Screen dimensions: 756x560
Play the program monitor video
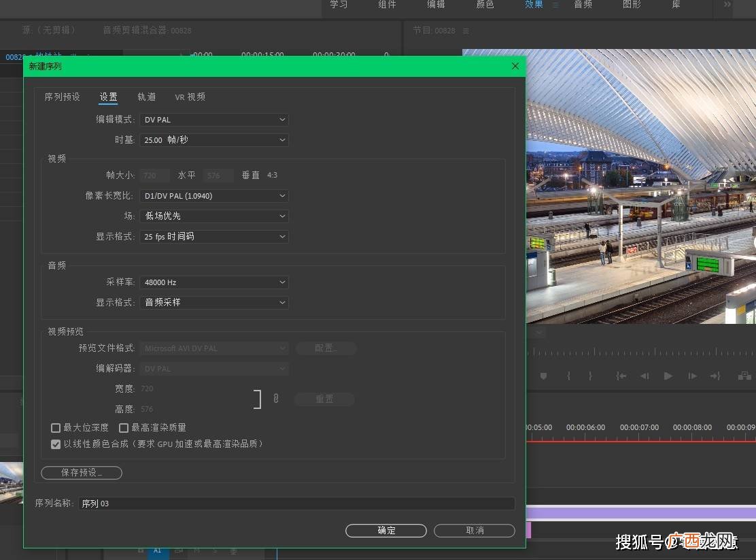click(668, 376)
